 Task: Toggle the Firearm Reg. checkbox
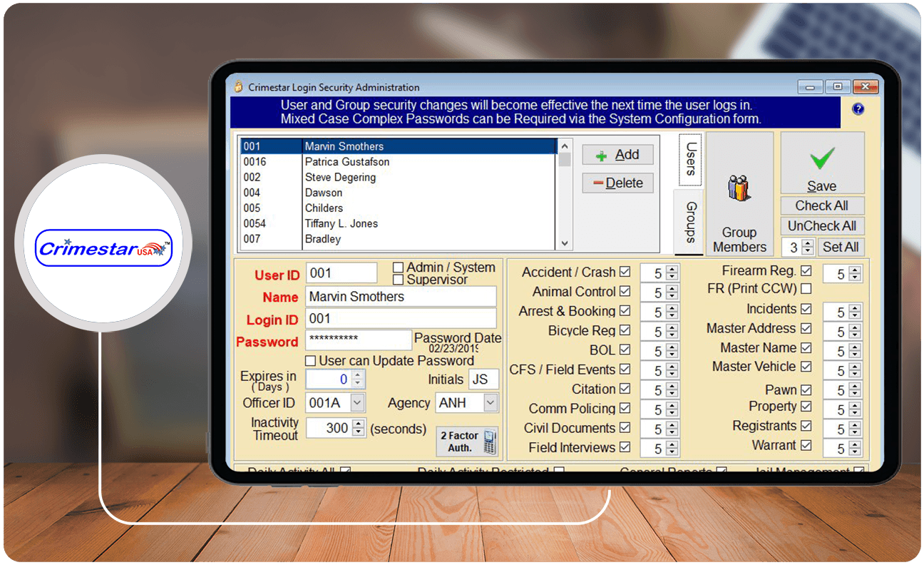click(x=806, y=270)
